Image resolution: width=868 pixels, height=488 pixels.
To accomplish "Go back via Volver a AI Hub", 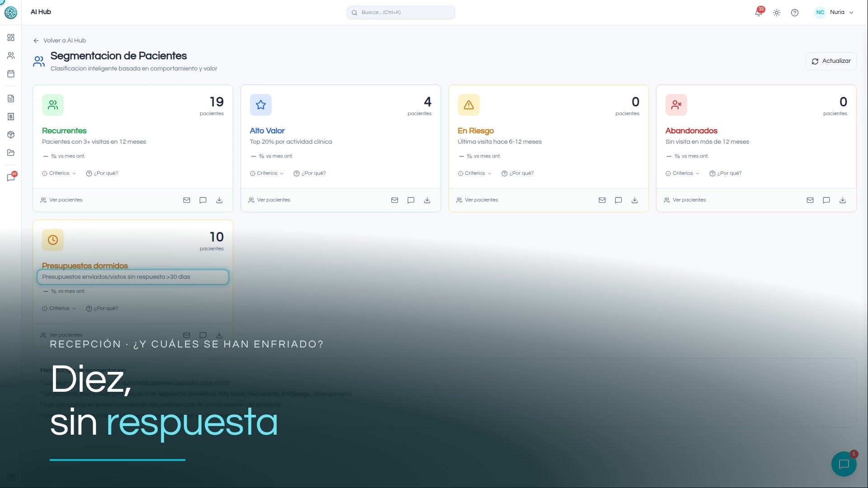I will tap(60, 40).
